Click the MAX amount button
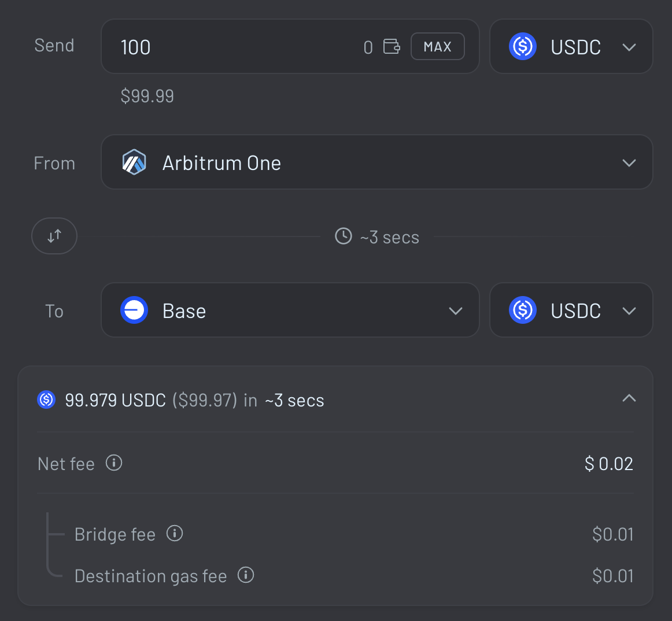 coord(438,46)
